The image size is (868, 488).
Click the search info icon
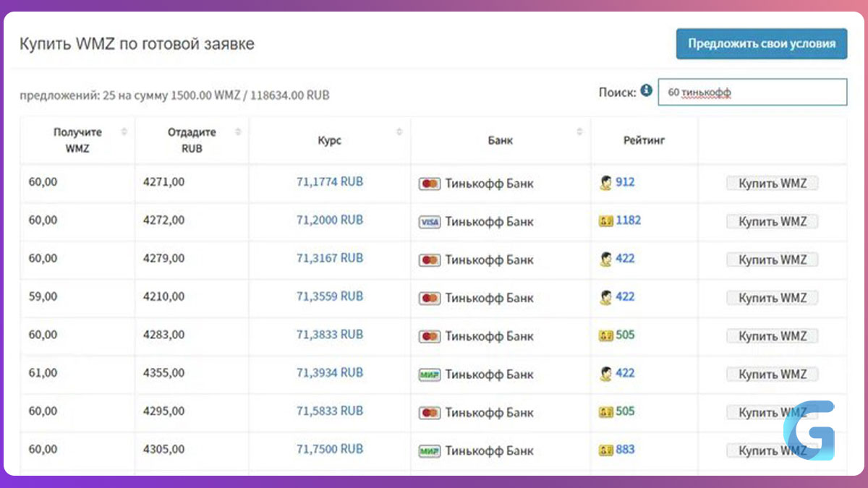click(646, 90)
